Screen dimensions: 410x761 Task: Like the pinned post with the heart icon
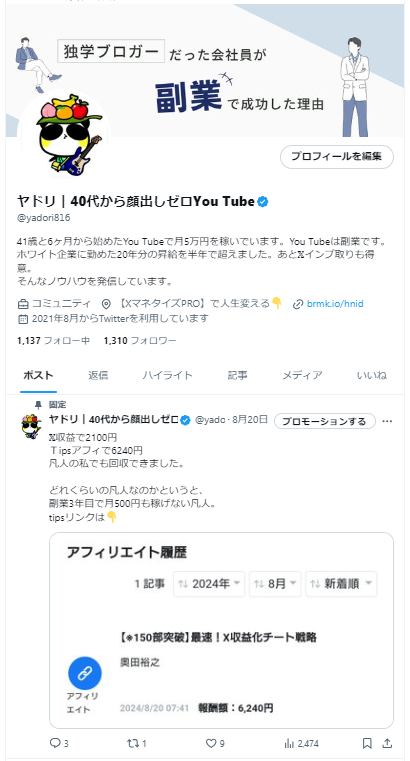(211, 743)
